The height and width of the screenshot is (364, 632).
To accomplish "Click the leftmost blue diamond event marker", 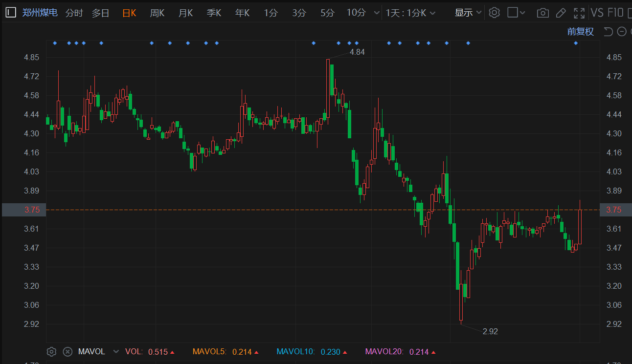I will point(55,43).
